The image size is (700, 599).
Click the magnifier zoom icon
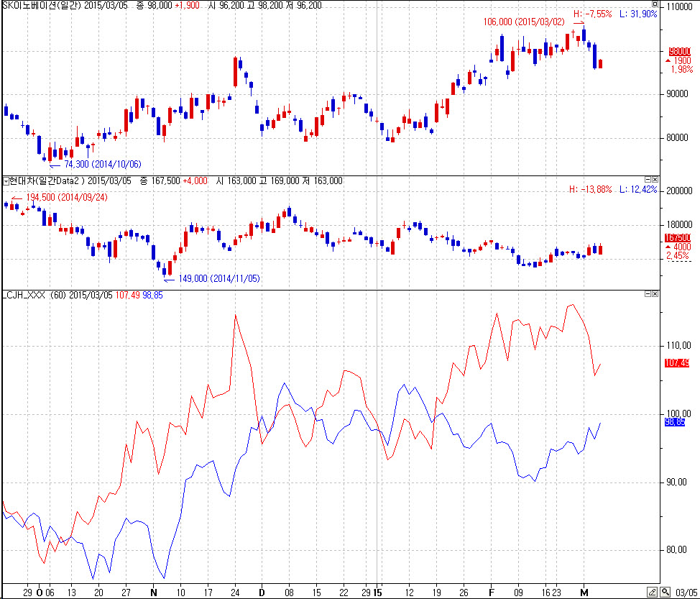click(666, 593)
